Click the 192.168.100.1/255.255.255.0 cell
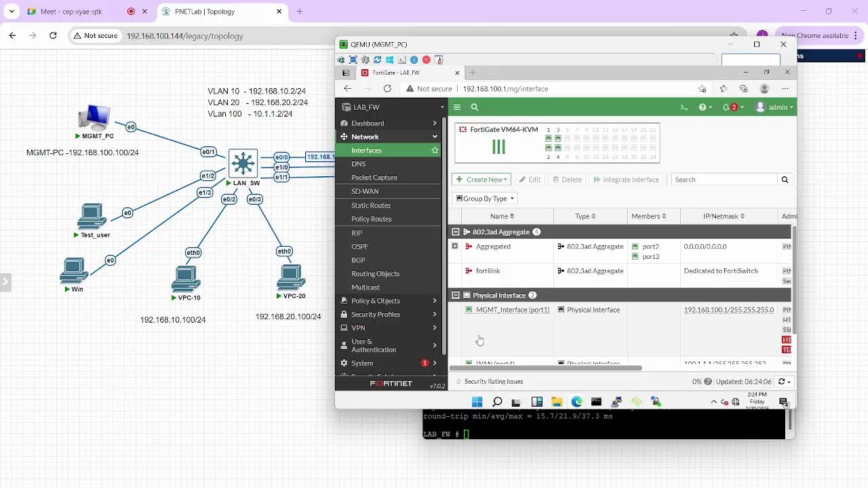Screen dimensions: 868x488 click(x=729, y=310)
